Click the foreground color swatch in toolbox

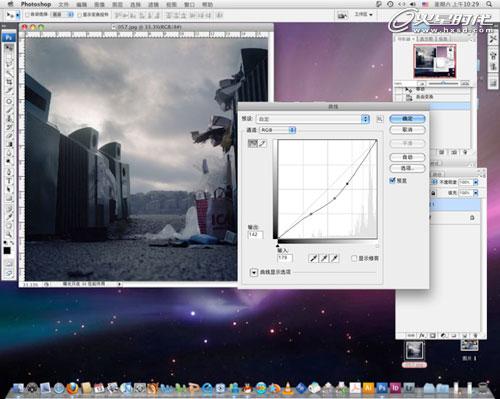tap(7, 250)
